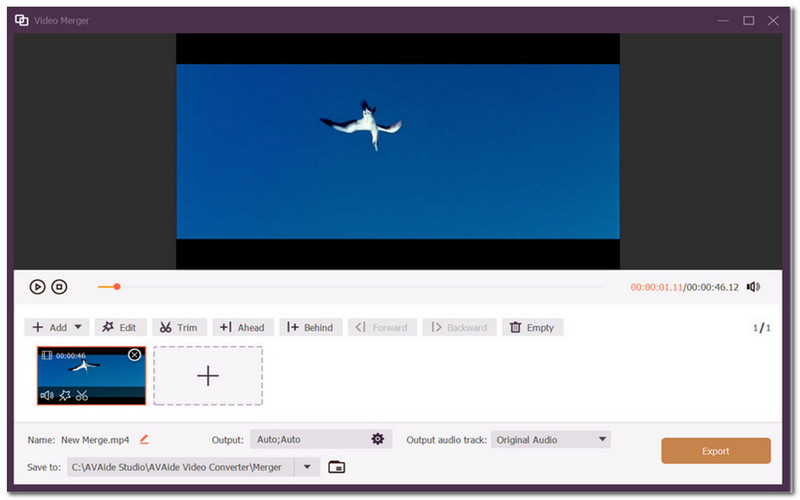Click the empty add-clip placeholder
Screen dimensions: 800x500
(208, 376)
